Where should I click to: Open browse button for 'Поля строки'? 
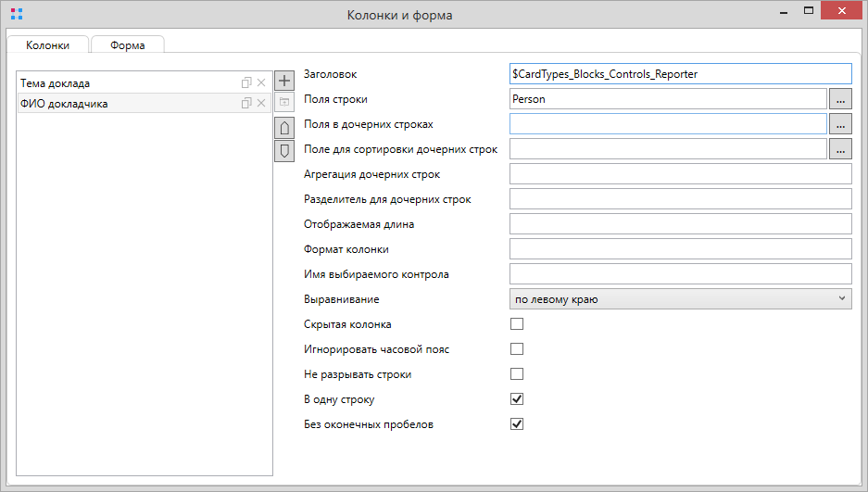(x=840, y=98)
